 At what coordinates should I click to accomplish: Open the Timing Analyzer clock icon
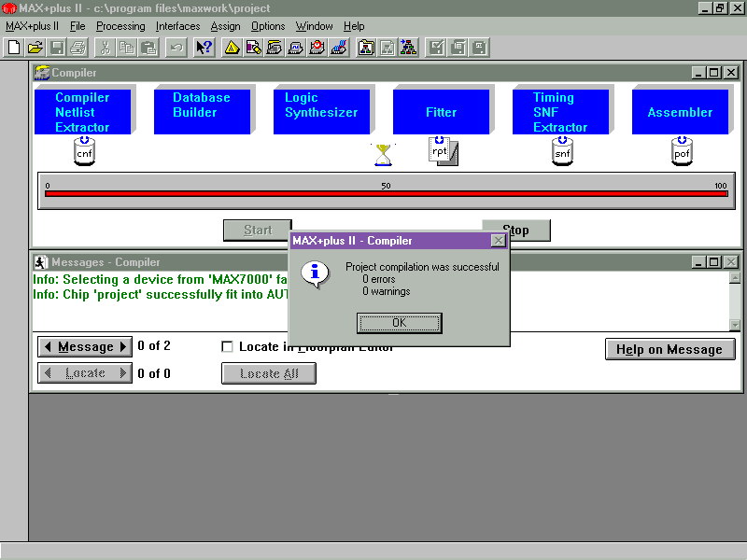[x=317, y=48]
